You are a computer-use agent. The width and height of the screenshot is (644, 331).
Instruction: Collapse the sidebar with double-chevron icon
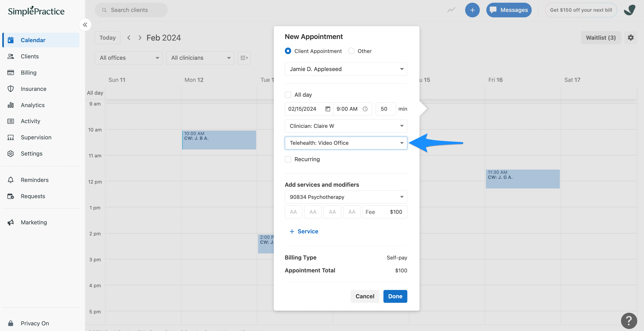pos(85,25)
